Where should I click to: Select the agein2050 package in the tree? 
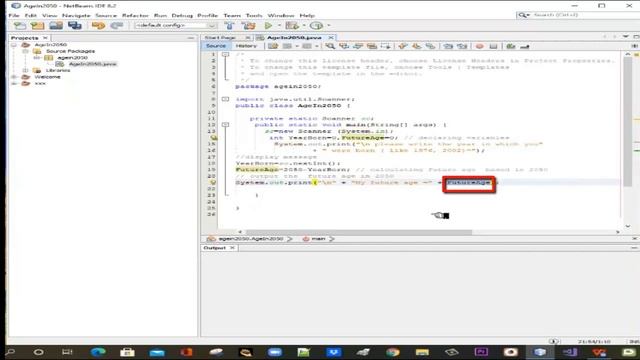pyautogui.click(x=72, y=58)
